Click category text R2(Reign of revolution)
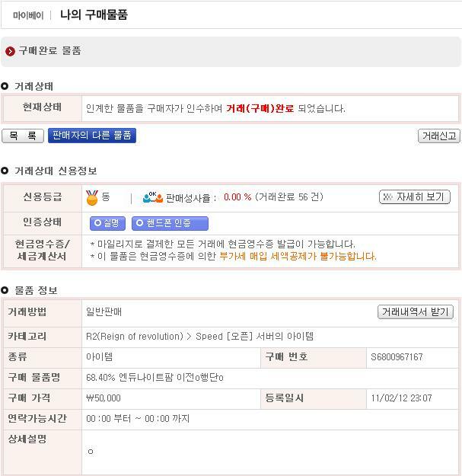 pos(135,337)
